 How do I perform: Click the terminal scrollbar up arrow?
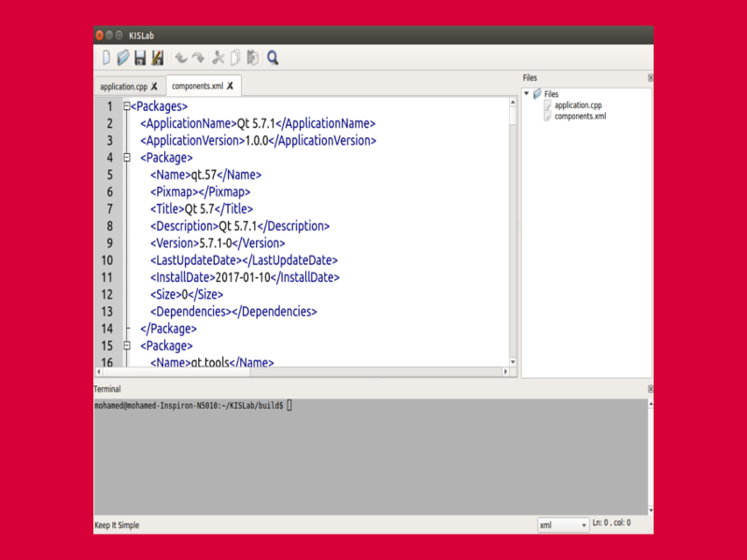click(651, 404)
